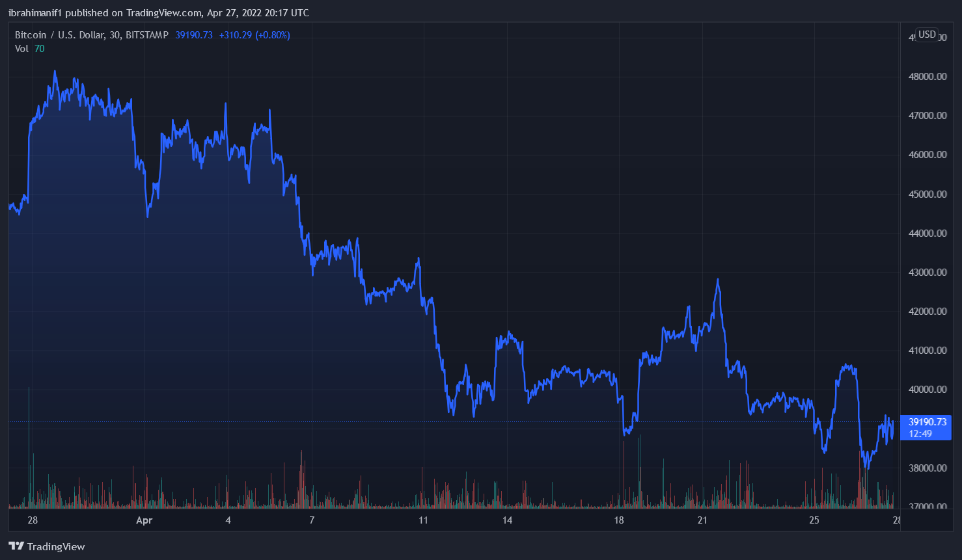Image resolution: width=962 pixels, height=560 pixels.
Task: Click the TradingView logo icon
Action: click(x=16, y=546)
